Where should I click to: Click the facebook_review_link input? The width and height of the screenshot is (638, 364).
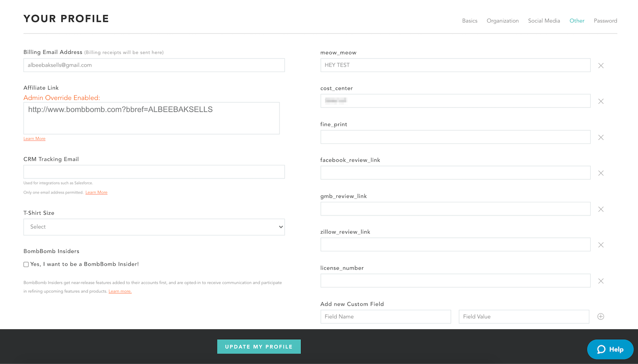(455, 172)
